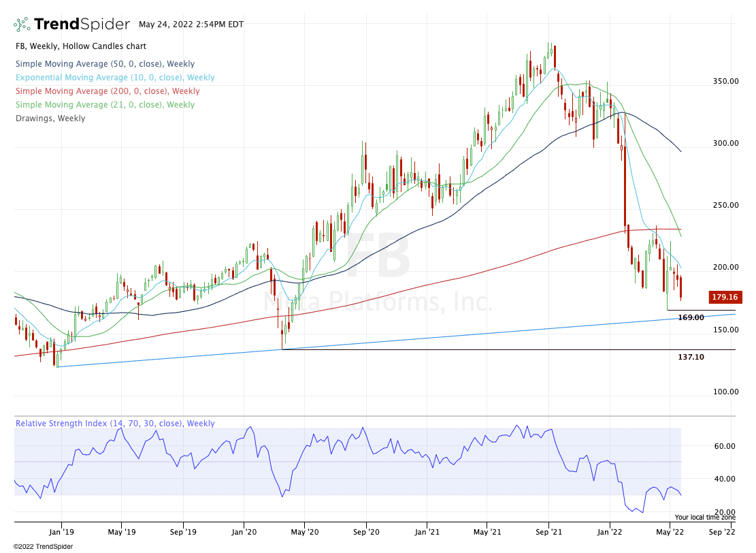756x553 pixels.
Task: Click the 169.00 support level label
Action: pyautogui.click(x=691, y=318)
